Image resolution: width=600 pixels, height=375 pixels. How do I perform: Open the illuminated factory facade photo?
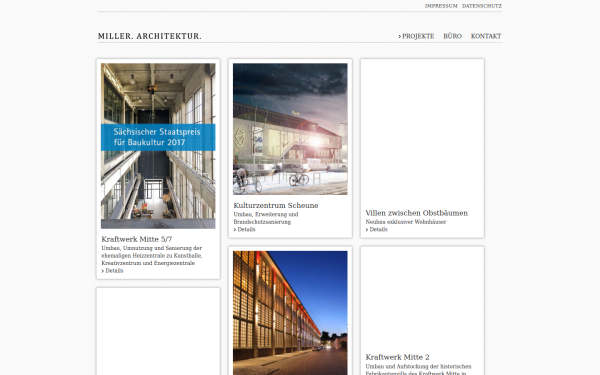(x=290, y=313)
